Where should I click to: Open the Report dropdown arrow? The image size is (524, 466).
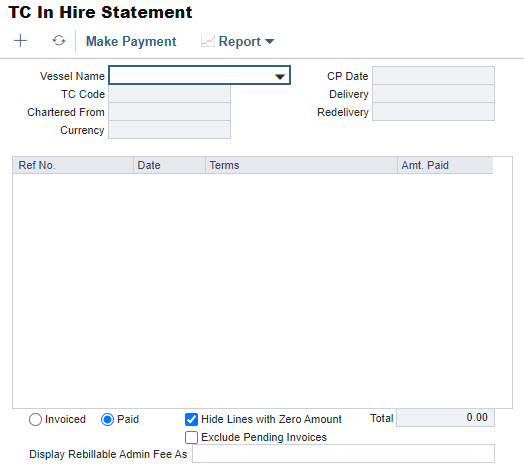(x=269, y=41)
